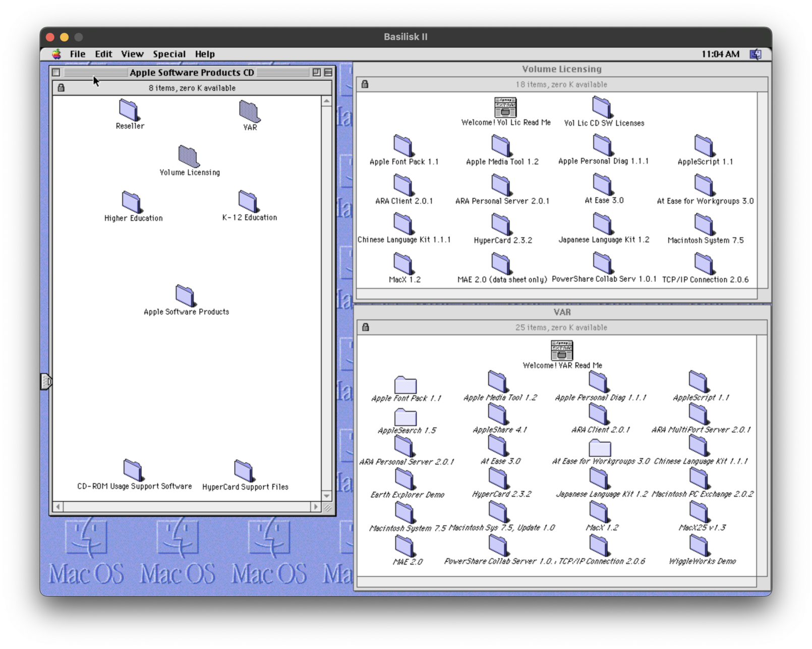This screenshot has height=649, width=812.
Task: Open the Vol Lic CD SW Licenses folder
Action: (x=602, y=107)
